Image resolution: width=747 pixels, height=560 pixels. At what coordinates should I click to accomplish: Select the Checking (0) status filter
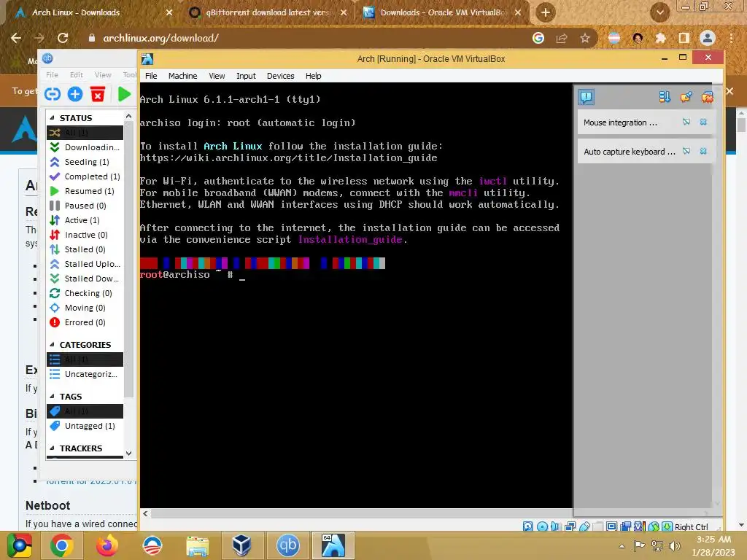[x=85, y=293]
